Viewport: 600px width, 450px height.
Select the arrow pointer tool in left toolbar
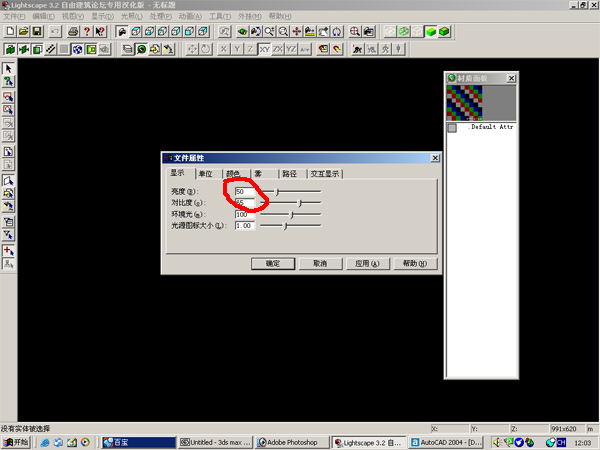8,68
